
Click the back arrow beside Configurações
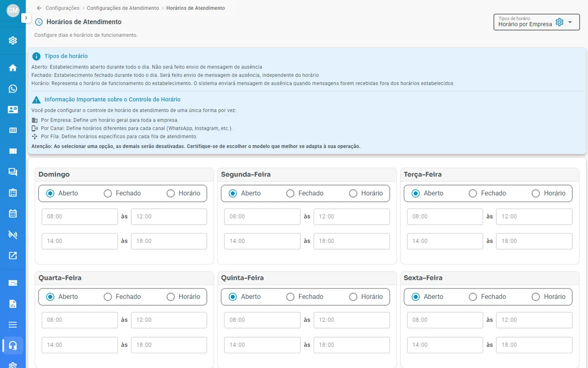click(x=39, y=8)
